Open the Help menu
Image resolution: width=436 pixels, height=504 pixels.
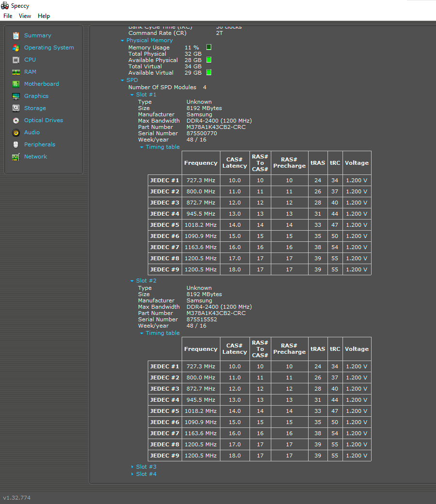pos(44,16)
